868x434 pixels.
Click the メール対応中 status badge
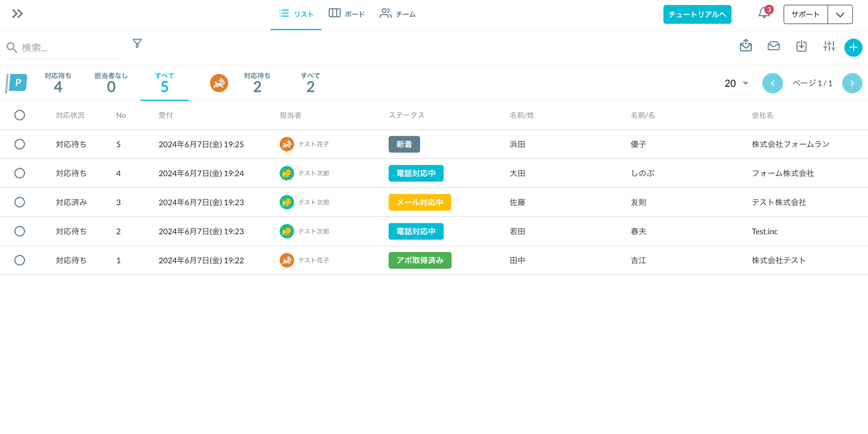(x=420, y=202)
